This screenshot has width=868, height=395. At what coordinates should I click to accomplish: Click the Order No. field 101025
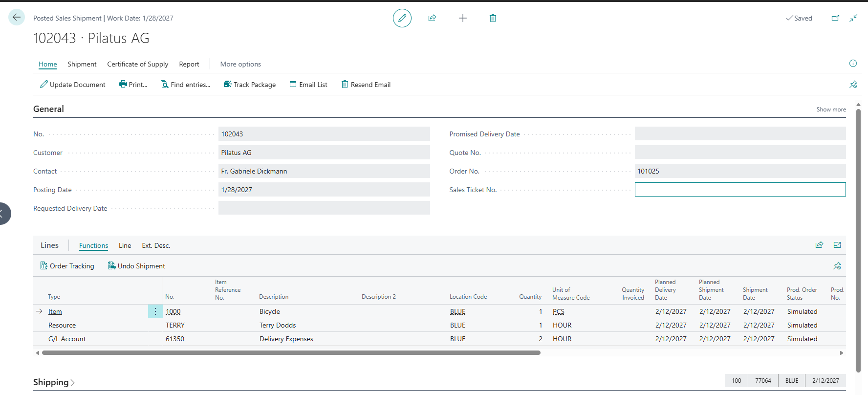[740, 171]
